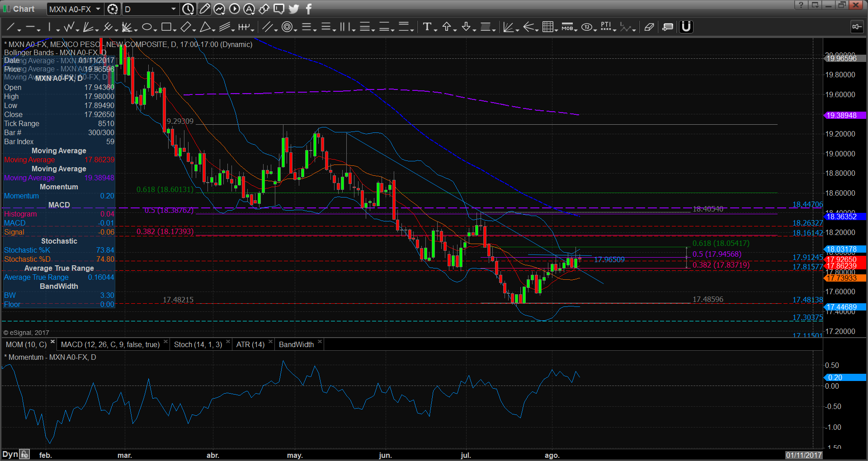Viewport: 868px width, 461px height.
Task: Click the 0.618 (18.05417) Fibonacci label
Action: (721, 243)
